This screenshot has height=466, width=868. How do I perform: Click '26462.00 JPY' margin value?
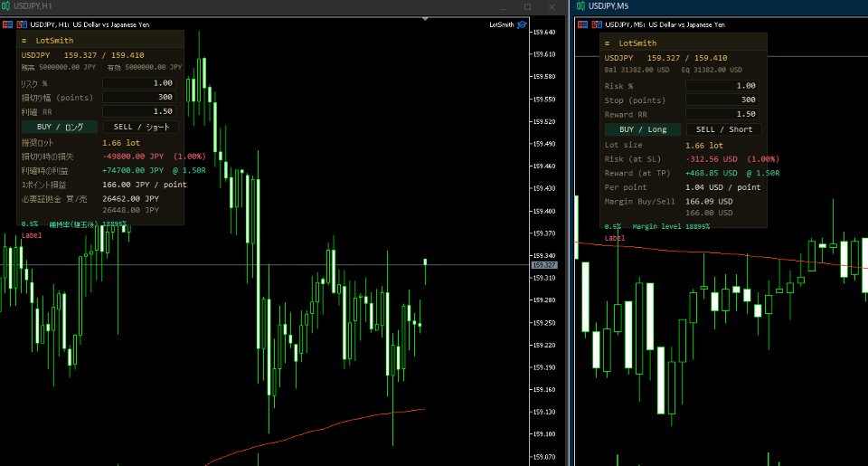click(130, 199)
